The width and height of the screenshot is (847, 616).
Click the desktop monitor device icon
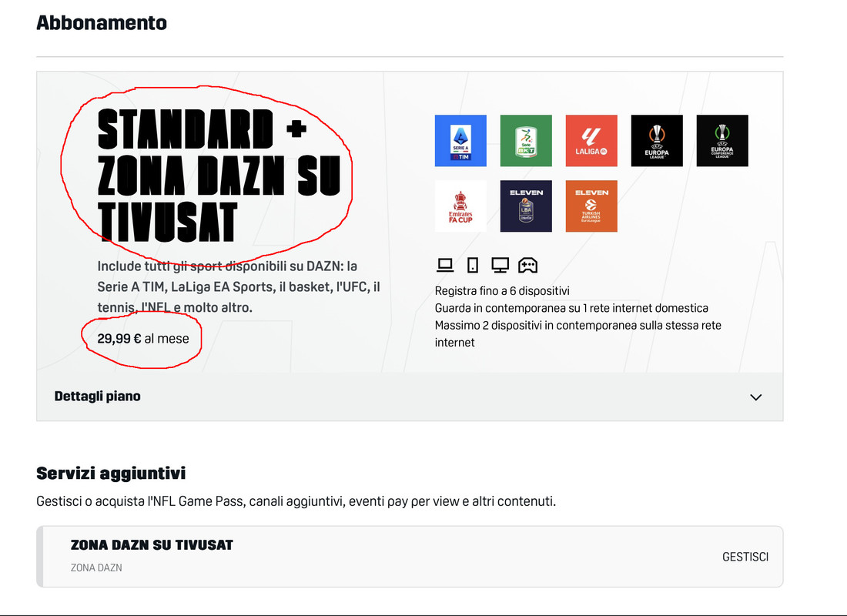[500, 265]
